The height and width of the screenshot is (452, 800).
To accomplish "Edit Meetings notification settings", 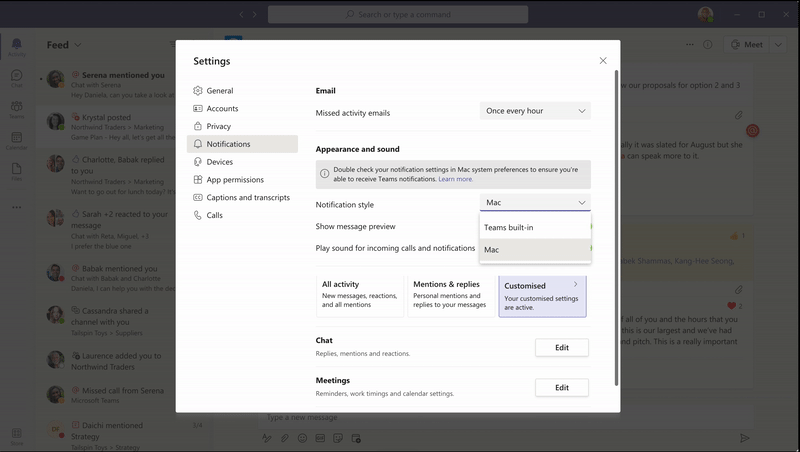I will 562,388.
